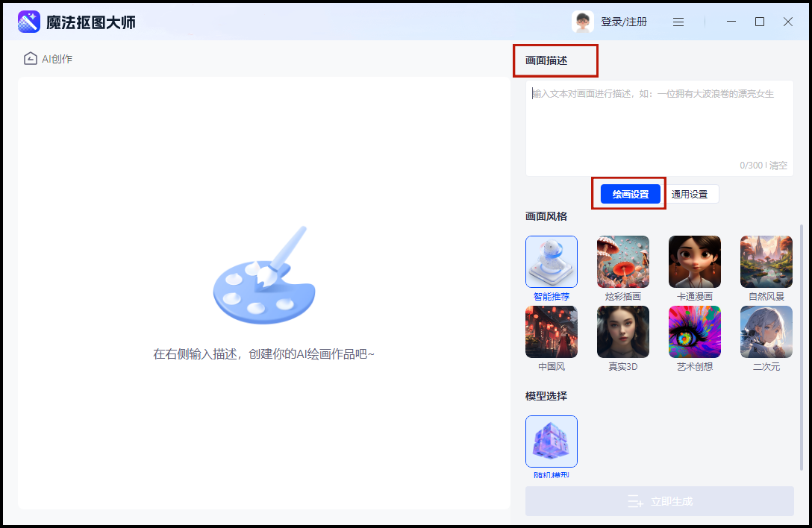Viewport: 812px width, 528px height.
Task: Pick the 卡通漫画 style
Action: tap(694, 262)
